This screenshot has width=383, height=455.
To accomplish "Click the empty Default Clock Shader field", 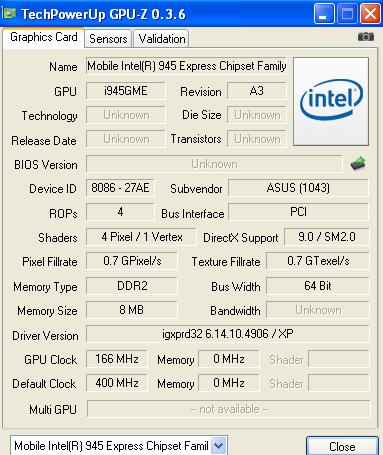I will (339, 383).
